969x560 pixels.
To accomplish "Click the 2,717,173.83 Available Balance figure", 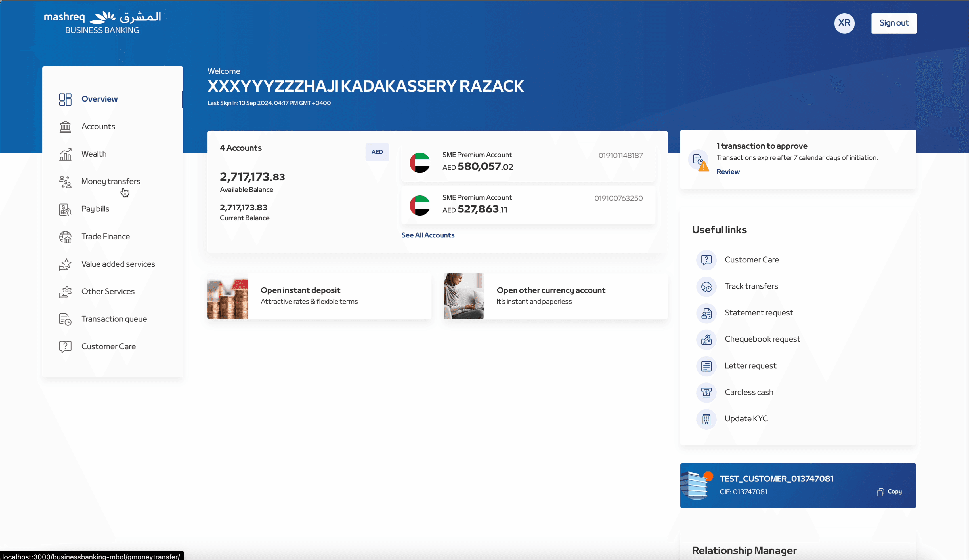I will pos(252,177).
